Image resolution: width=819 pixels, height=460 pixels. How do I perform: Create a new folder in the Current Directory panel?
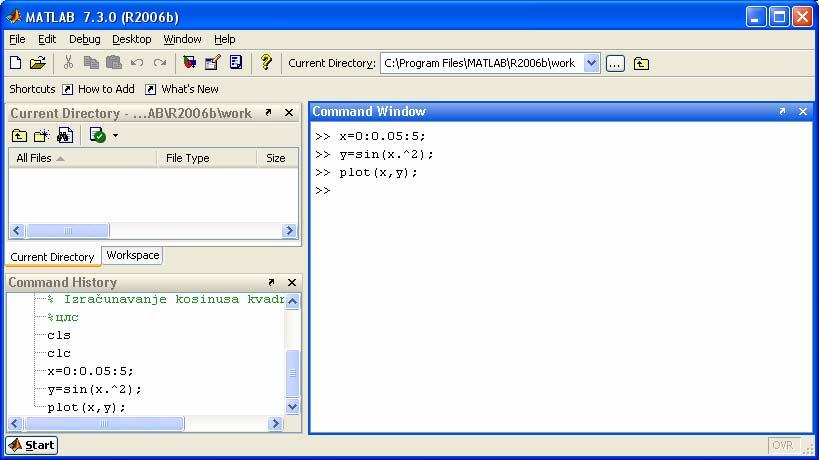point(42,136)
